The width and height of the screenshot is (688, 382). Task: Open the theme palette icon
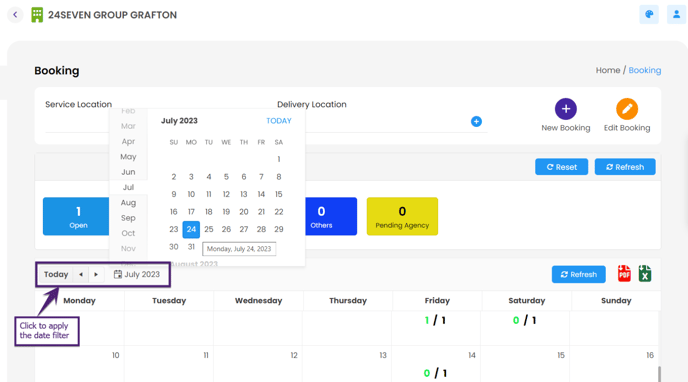(x=649, y=14)
